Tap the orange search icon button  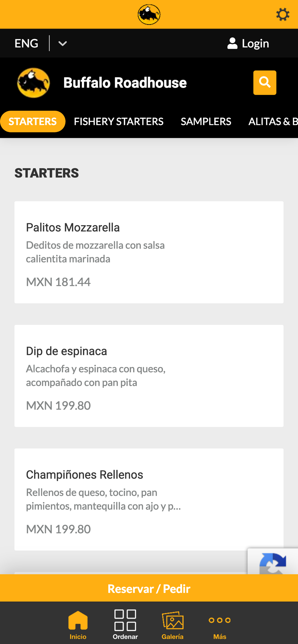coord(264,83)
